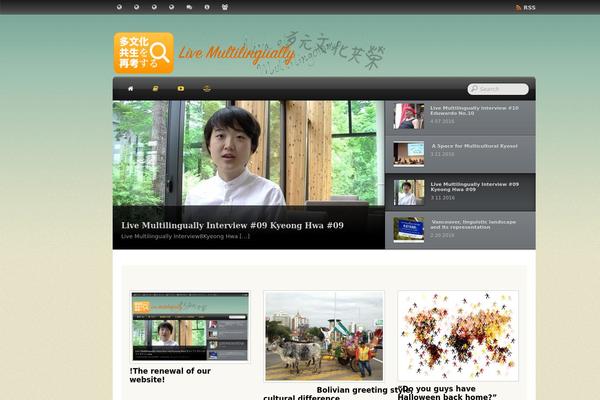Open the website renewal post screenshot image
The height and width of the screenshot is (400, 600).
click(190, 327)
